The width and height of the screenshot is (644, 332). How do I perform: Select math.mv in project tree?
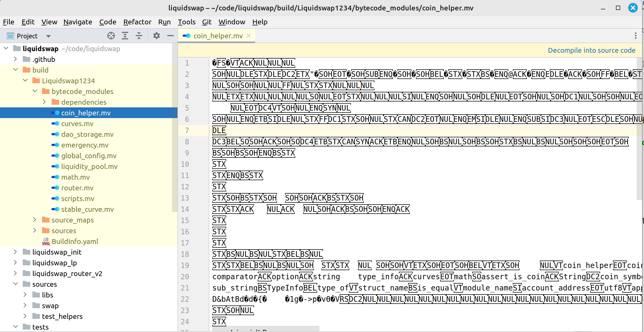tap(75, 177)
